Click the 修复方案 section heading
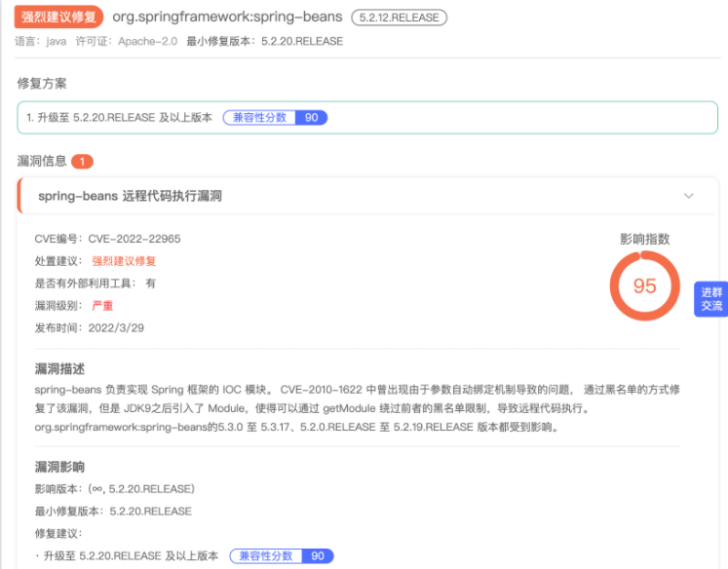The height and width of the screenshot is (569, 728). [42, 84]
